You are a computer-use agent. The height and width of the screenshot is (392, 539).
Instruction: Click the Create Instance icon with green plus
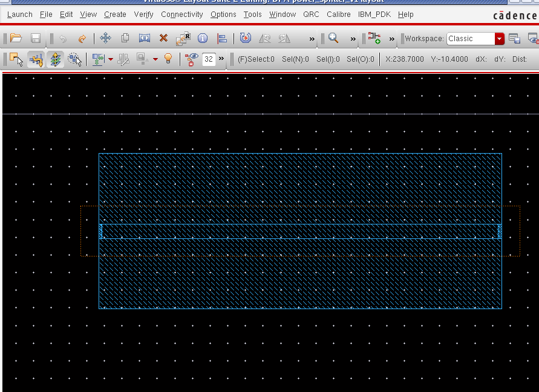[x=374, y=39]
